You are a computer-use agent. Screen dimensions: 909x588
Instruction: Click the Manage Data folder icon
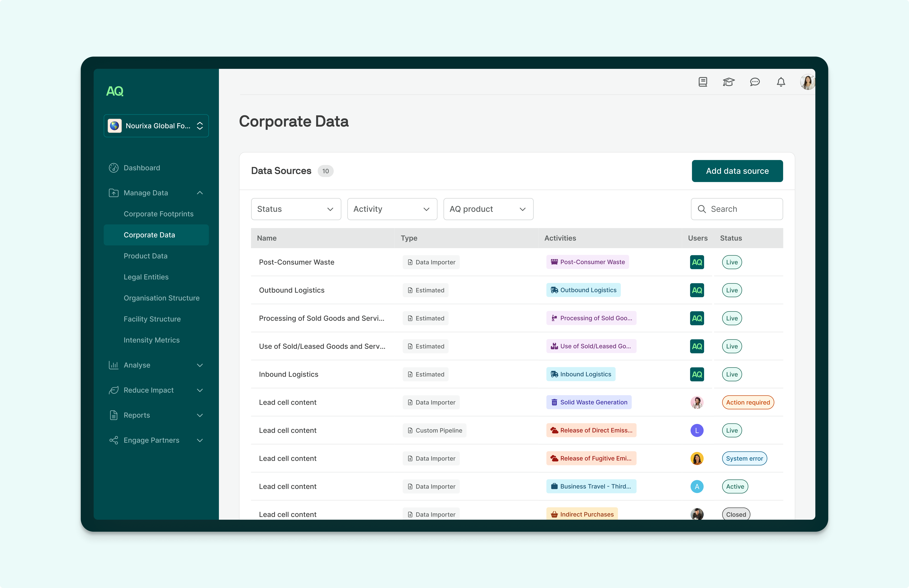(x=113, y=193)
